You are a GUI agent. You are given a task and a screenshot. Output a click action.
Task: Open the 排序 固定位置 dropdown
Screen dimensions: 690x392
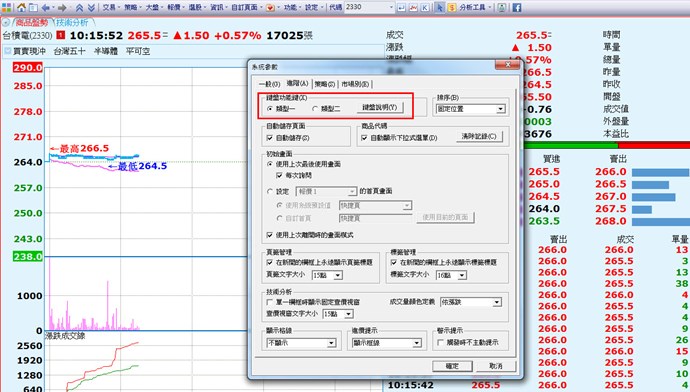(x=470, y=109)
